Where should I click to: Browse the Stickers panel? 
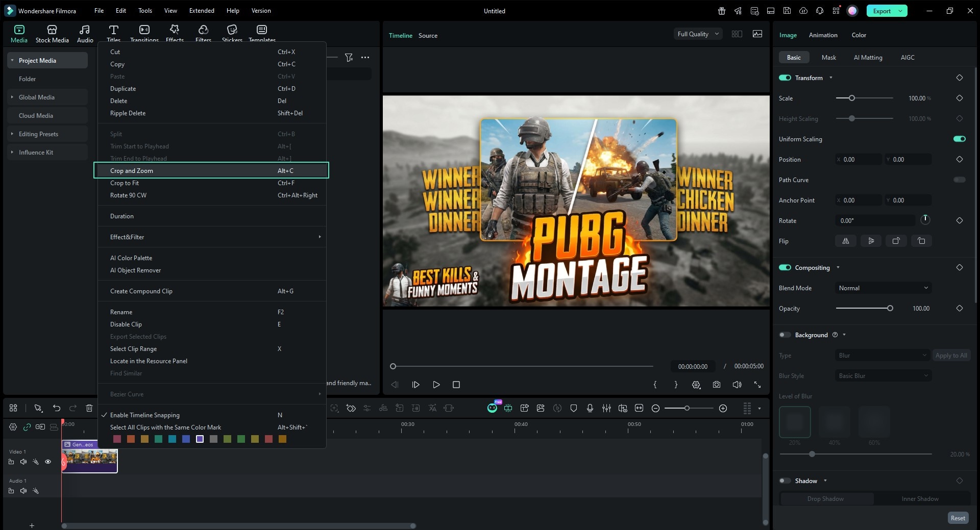[x=232, y=33]
